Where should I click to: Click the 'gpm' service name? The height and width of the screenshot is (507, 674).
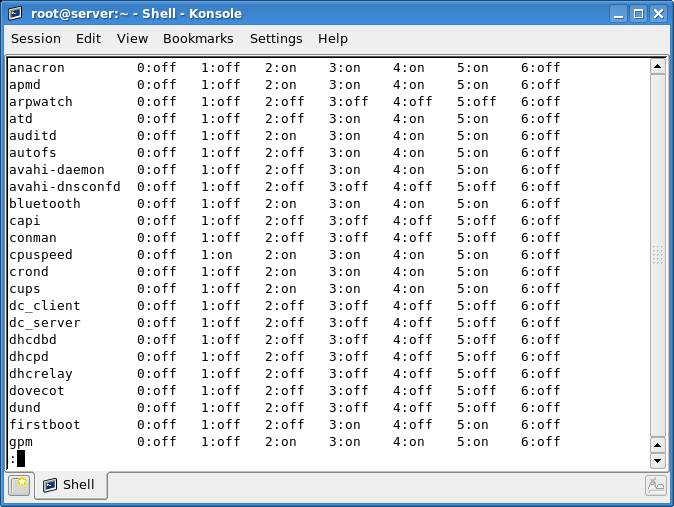tap(21, 442)
